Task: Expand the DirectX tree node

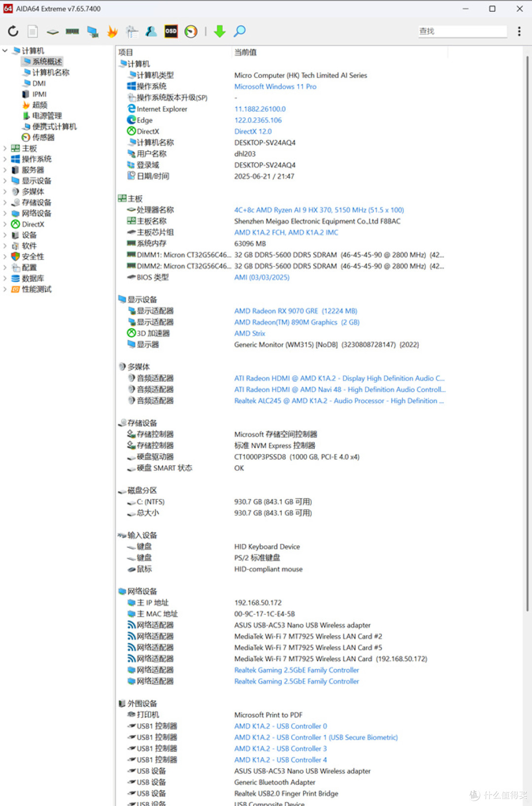Action: 5,224
